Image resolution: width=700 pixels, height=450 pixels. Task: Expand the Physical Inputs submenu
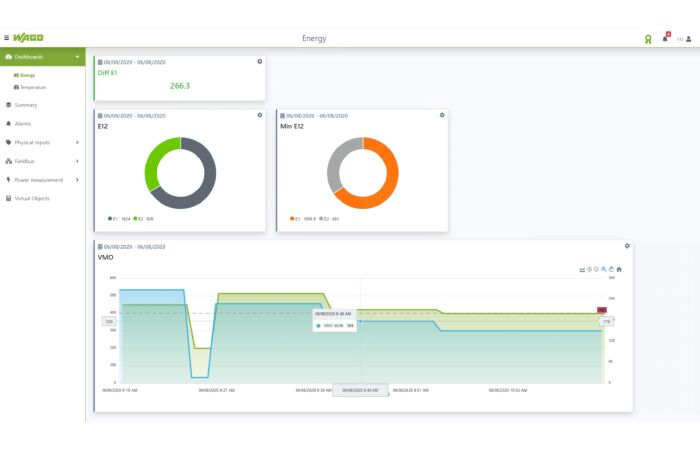pos(42,142)
